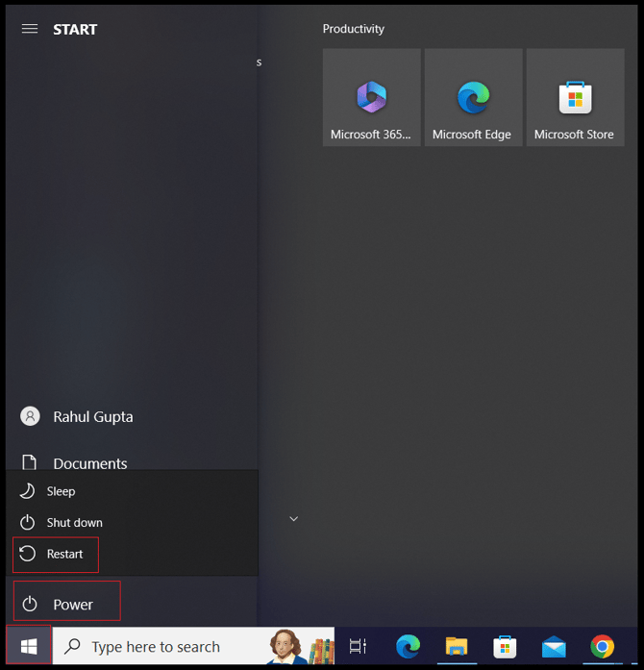Expand the down chevron beside app list

click(294, 519)
